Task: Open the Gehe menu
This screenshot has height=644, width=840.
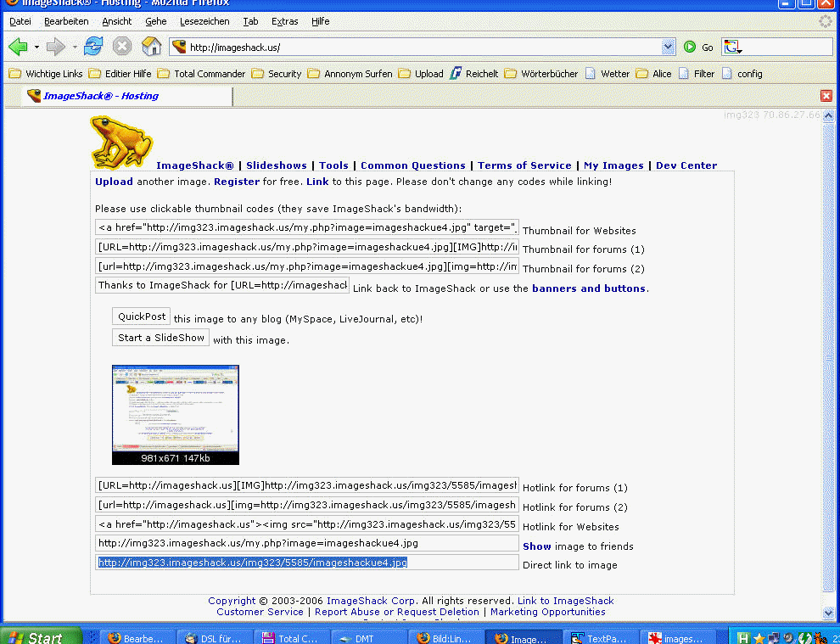Action: 156,21
